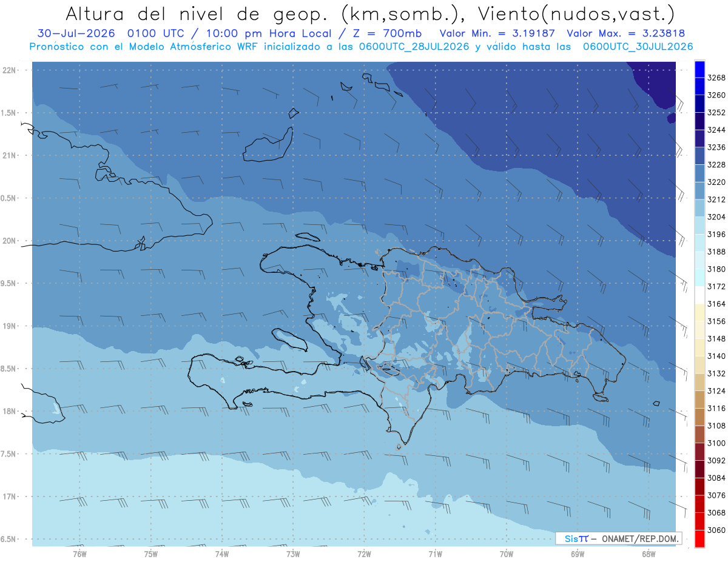Viewport: 728px width, 562px height.
Task: Click the tan swatch between 3116 and 3124
Action: [699, 400]
